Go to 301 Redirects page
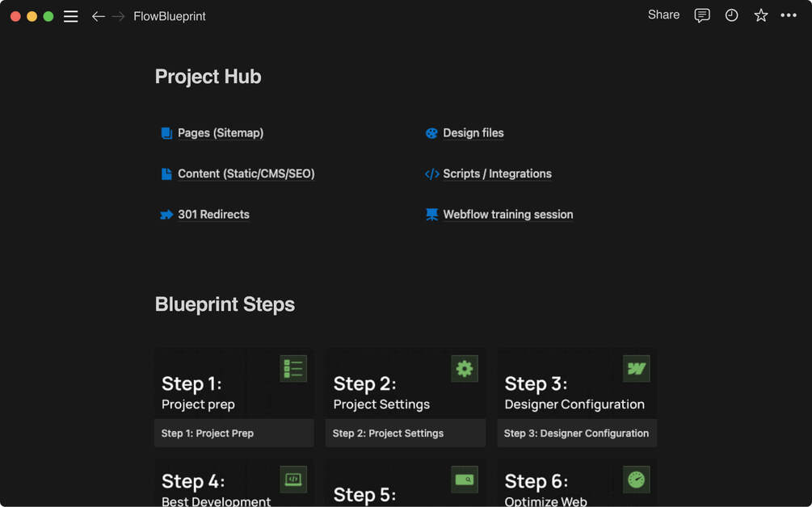Viewport: 812px width, 507px height. pyautogui.click(x=213, y=215)
